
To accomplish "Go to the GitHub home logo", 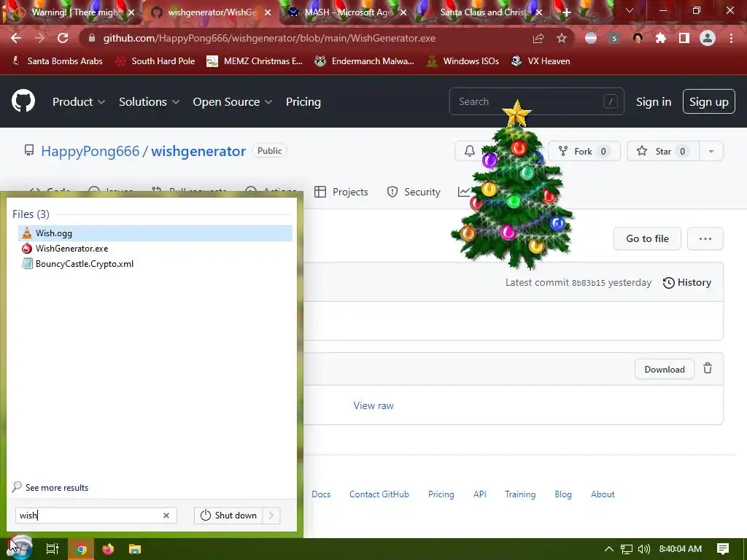I will pos(23,101).
